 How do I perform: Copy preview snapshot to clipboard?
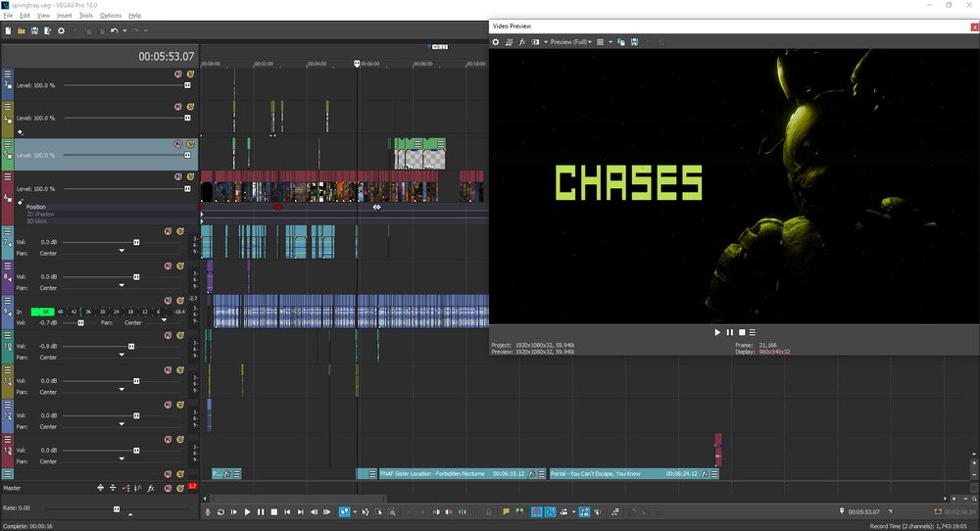(621, 42)
